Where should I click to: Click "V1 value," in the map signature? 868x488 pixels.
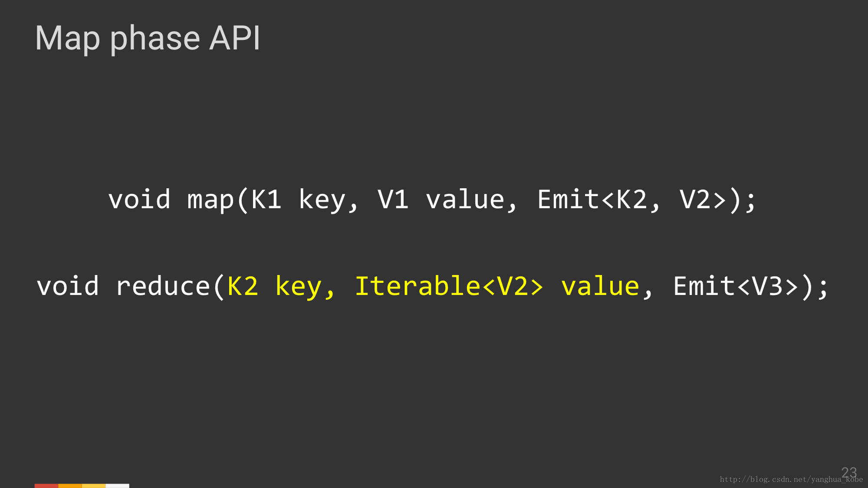[x=447, y=200]
